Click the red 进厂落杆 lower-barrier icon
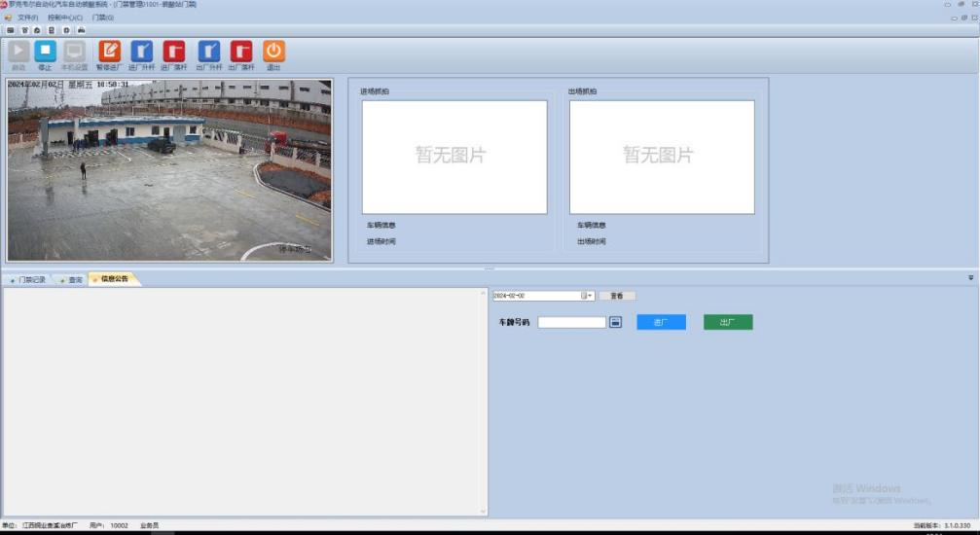980x535 pixels. pyautogui.click(x=173, y=52)
